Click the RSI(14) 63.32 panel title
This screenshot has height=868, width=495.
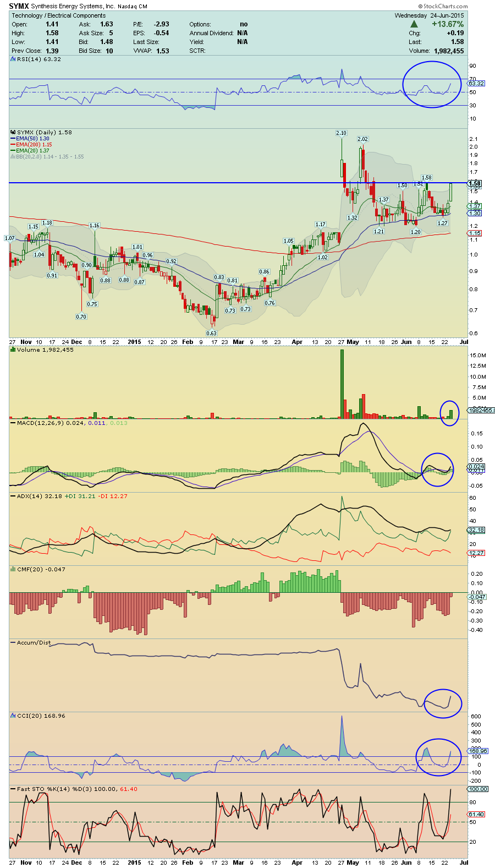click(x=38, y=59)
